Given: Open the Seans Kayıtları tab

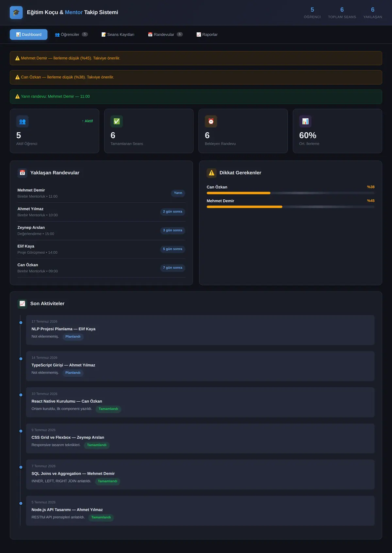Looking at the screenshot, I should pos(118,35).
